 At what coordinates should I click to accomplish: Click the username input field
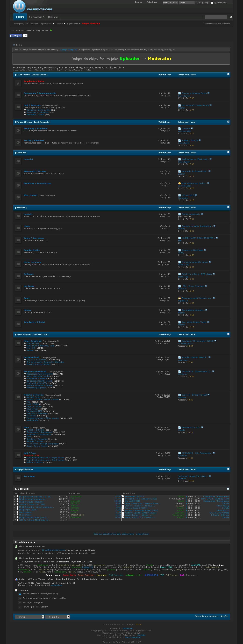(170, 3)
